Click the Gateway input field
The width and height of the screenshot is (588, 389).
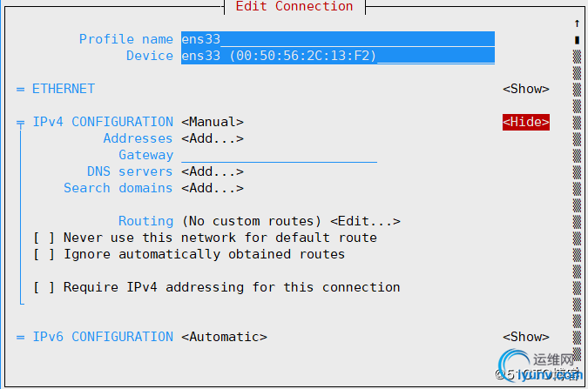click(x=279, y=155)
